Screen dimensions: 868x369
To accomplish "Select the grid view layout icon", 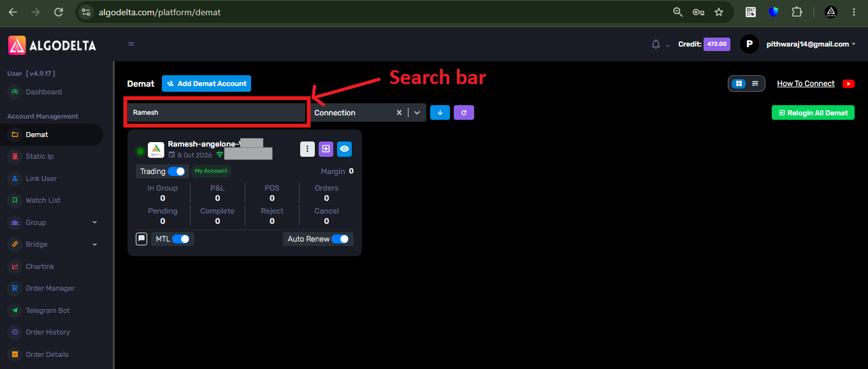I will (x=739, y=83).
